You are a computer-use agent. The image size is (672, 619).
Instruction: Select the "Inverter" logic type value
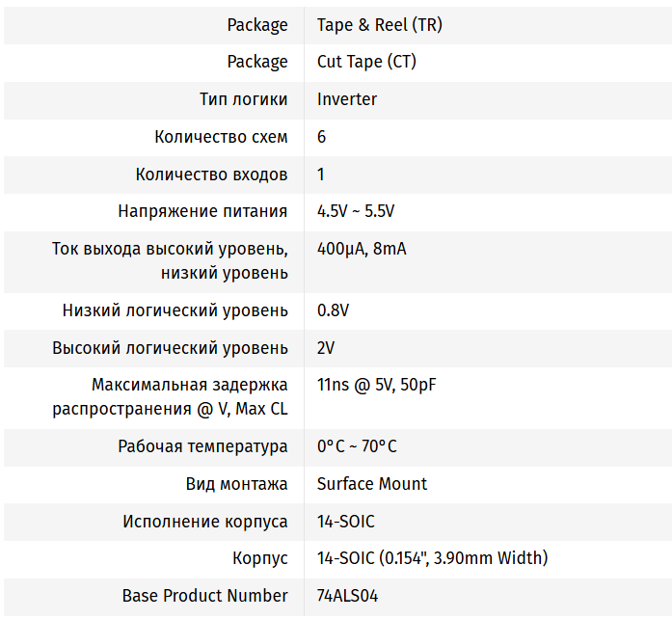coord(347,99)
